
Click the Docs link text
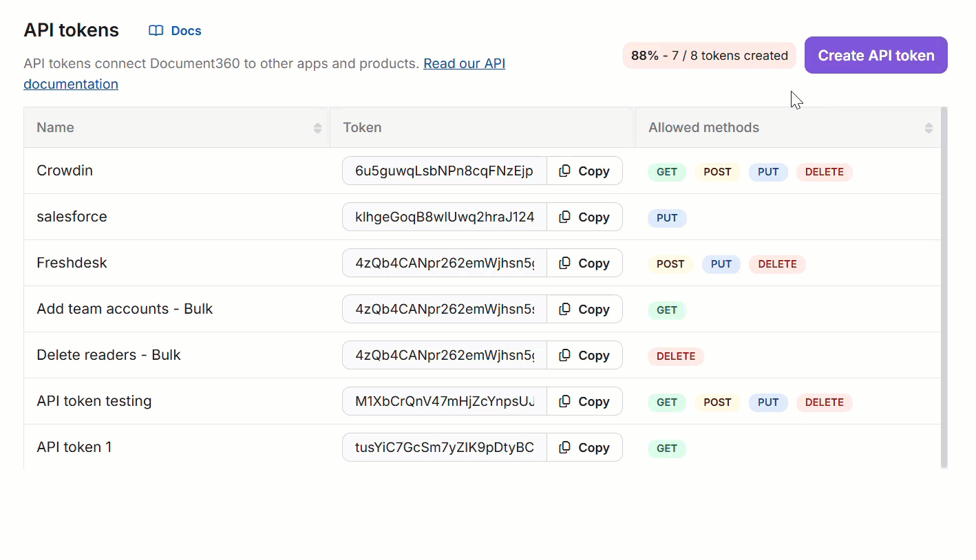(x=186, y=31)
